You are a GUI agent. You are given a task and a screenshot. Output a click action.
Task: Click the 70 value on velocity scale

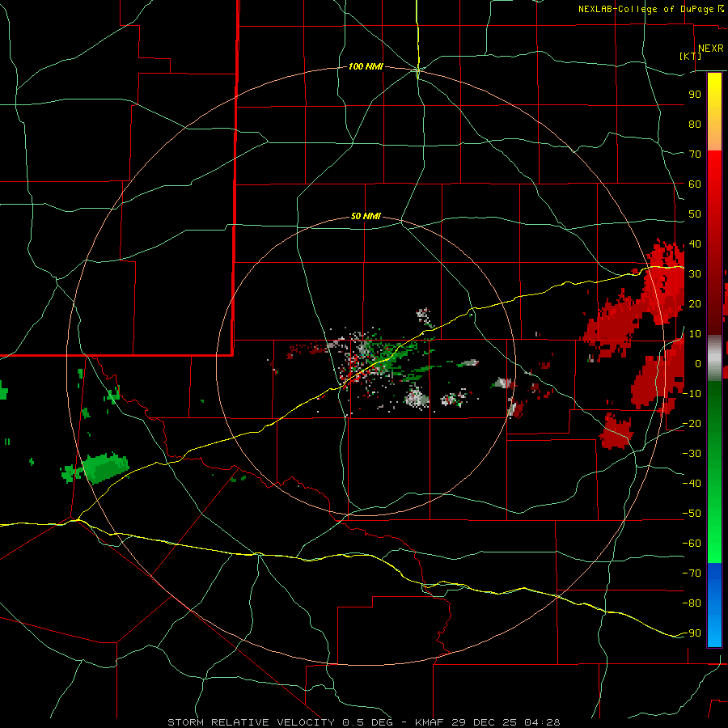(x=695, y=154)
